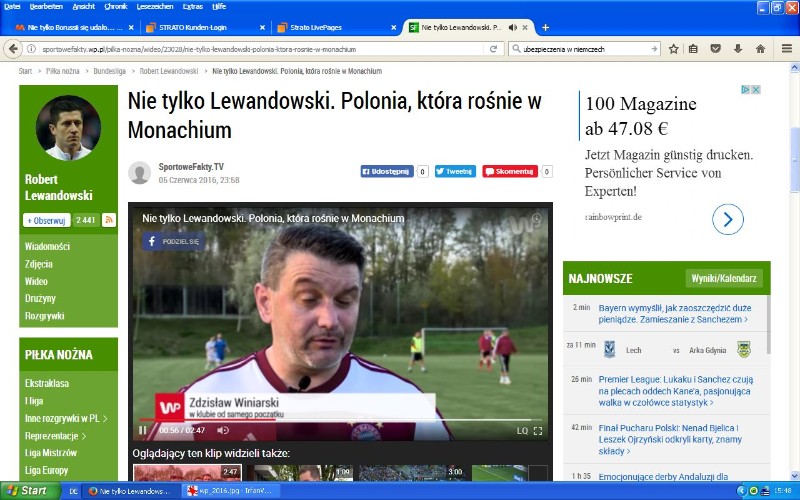This screenshot has height=500, width=800.
Task: Go to Ekstraklasa in the sidebar
Action: pos(46,383)
